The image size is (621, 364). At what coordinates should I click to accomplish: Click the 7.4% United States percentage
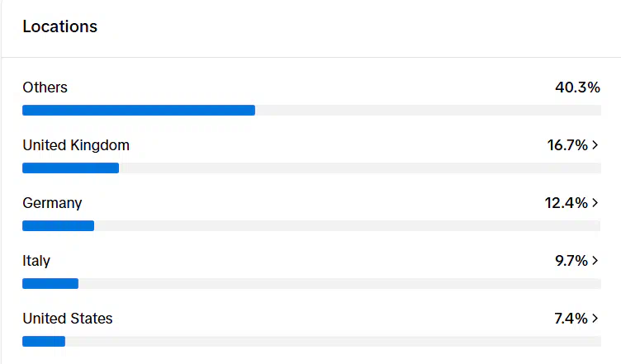[571, 319]
